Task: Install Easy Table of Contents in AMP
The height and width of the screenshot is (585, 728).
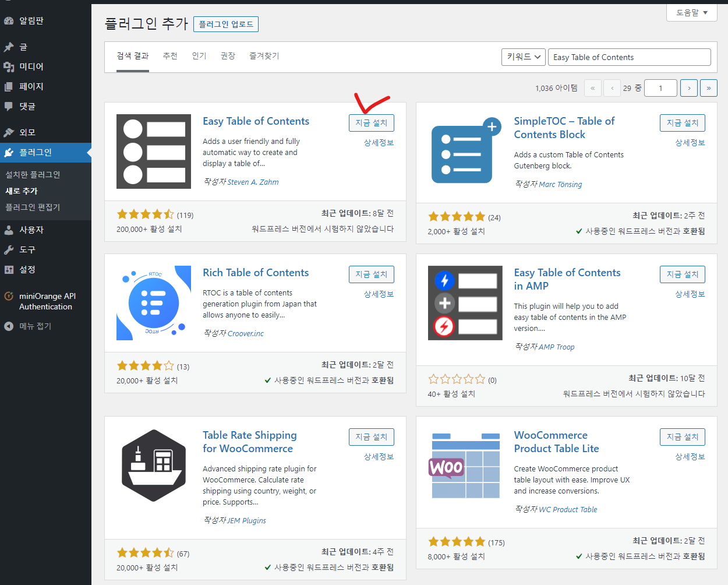Action: (683, 274)
